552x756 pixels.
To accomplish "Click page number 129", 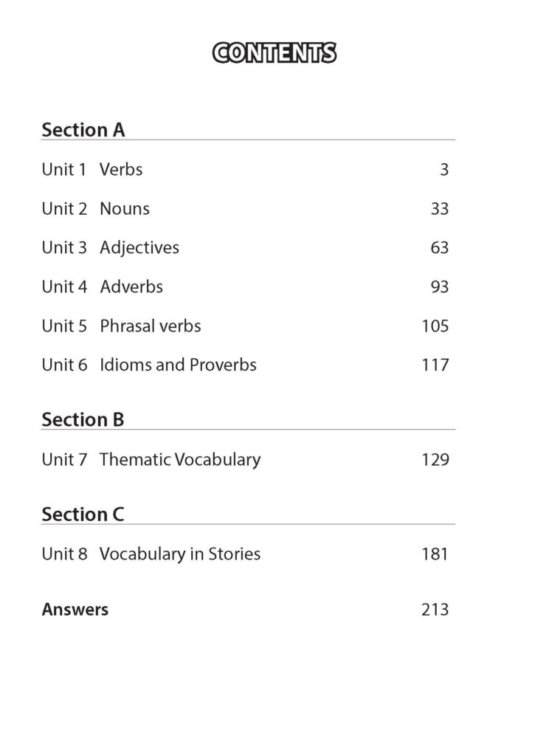I will tap(435, 459).
